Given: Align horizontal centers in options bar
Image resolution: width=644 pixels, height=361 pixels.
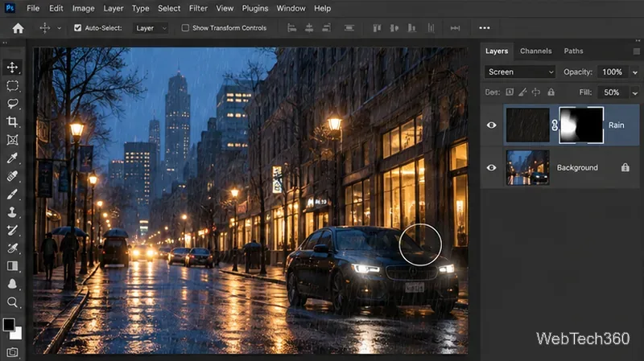Looking at the screenshot, I should click(x=309, y=28).
